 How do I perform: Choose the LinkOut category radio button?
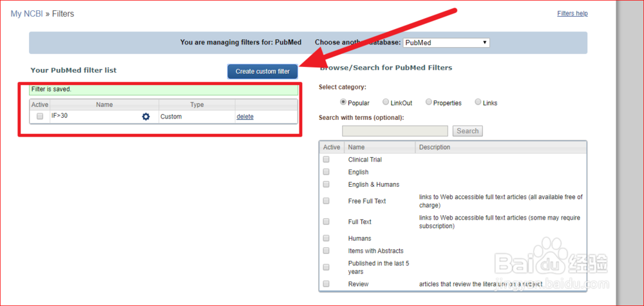(x=386, y=102)
